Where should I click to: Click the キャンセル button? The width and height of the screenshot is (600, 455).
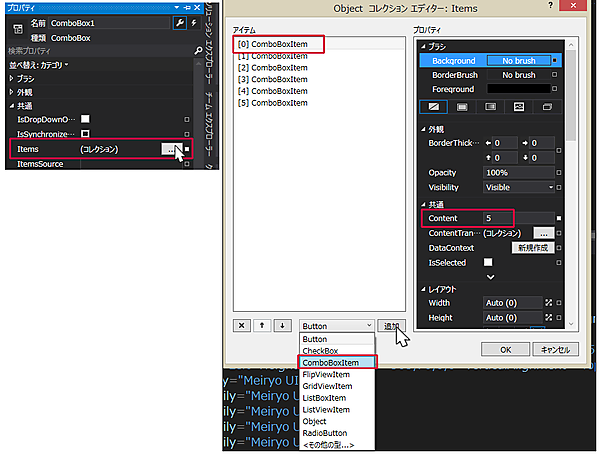[553, 350]
